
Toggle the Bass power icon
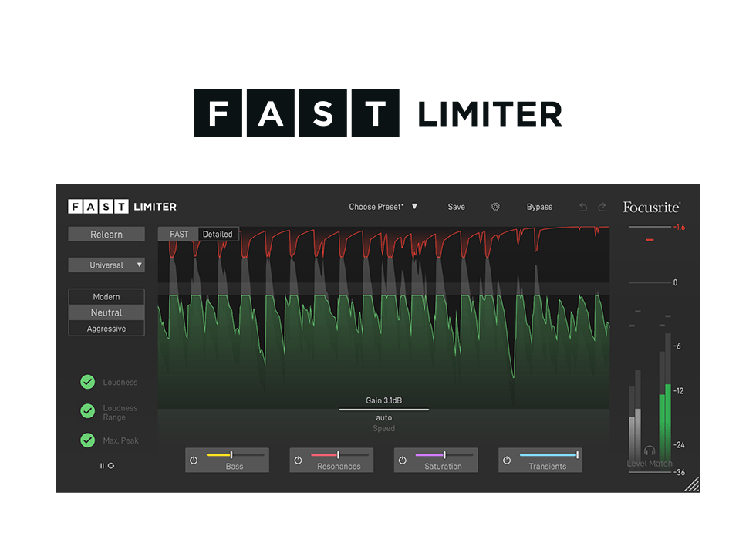coord(194,461)
